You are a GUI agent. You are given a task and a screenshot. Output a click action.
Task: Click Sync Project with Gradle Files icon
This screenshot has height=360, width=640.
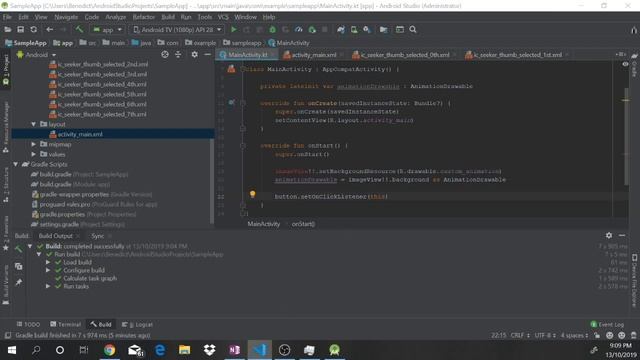[341, 29]
